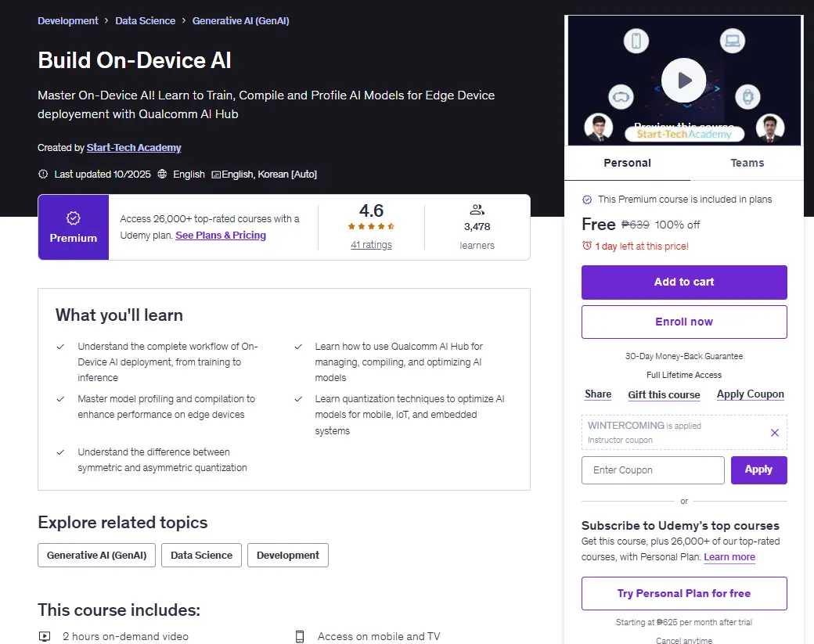814x644 pixels.
Task: Click the 3,478 learners count
Action: pyautogui.click(x=477, y=227)
